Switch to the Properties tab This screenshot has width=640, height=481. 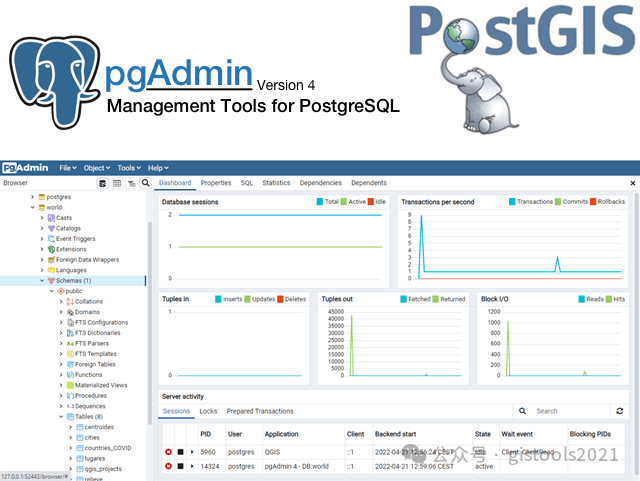point(216,183)
